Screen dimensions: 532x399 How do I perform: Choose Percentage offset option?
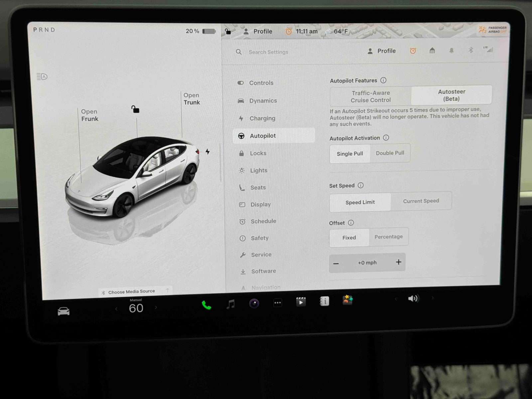[x=388, y=237]
